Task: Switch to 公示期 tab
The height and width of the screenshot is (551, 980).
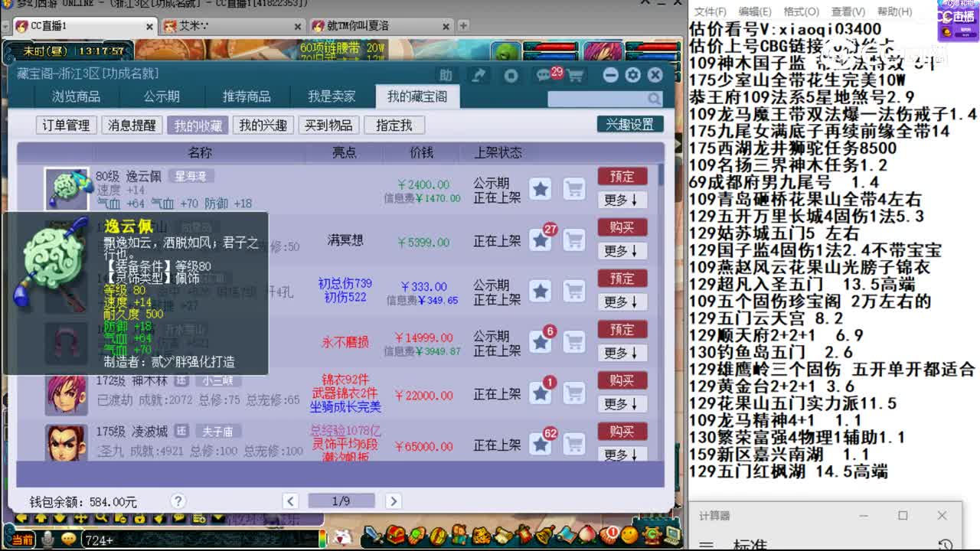Action: (162, 96)
